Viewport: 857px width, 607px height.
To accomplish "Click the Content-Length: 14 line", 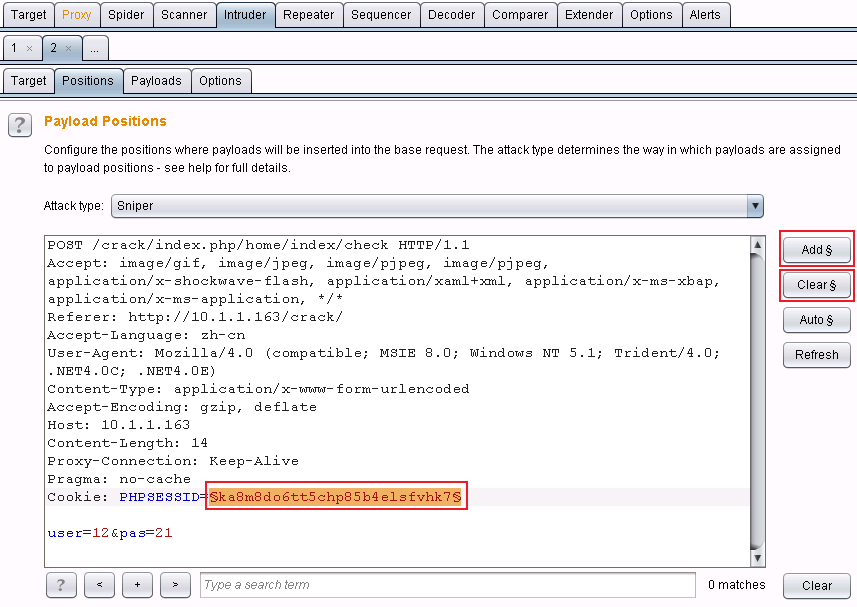I will click(x=127, y=443).
